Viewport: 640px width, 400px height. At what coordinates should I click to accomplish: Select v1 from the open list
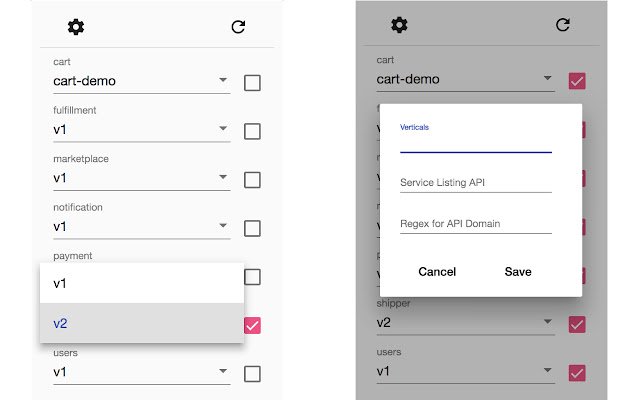(x=142, y=283)
